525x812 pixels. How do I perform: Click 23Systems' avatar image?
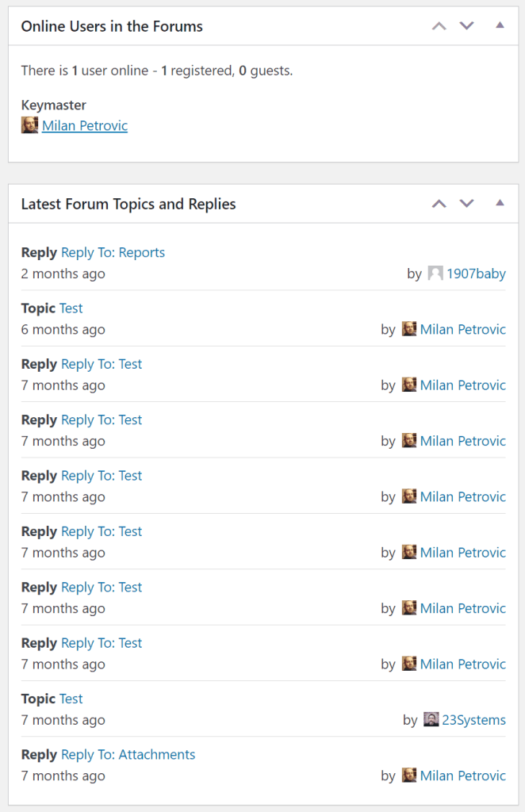coord(432,719)
